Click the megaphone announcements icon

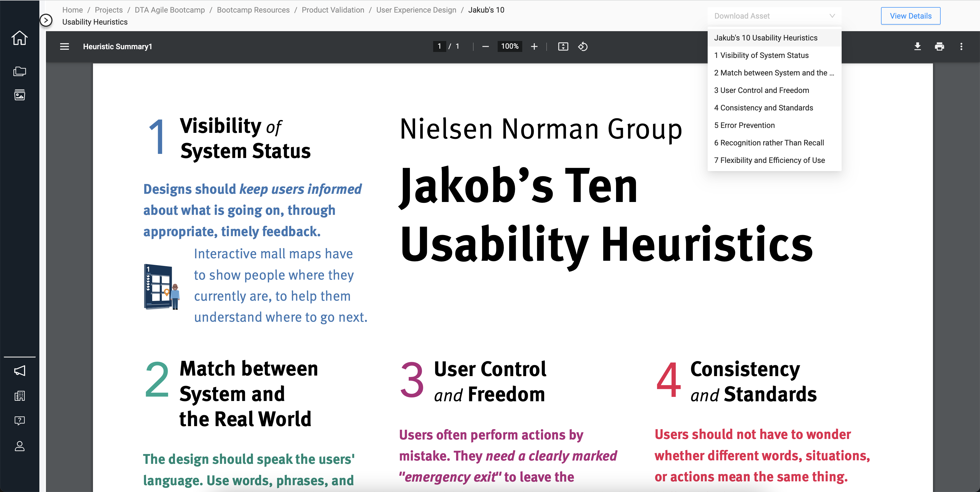19,371
